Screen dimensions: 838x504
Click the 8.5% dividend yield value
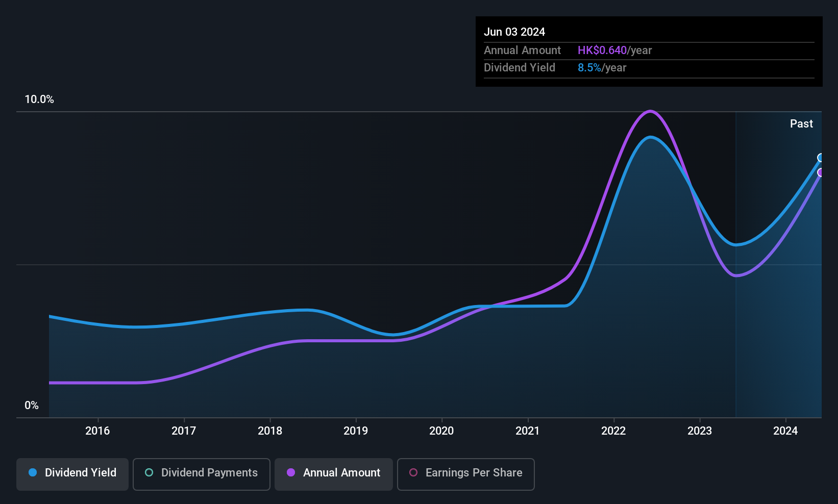tap(589, 68)
